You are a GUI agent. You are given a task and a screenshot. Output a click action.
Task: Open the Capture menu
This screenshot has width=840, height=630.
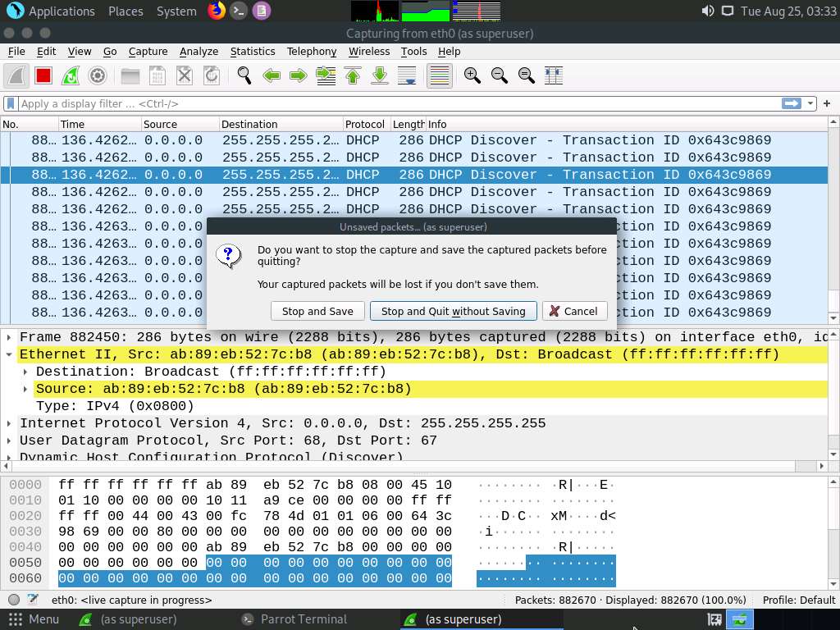148,52
